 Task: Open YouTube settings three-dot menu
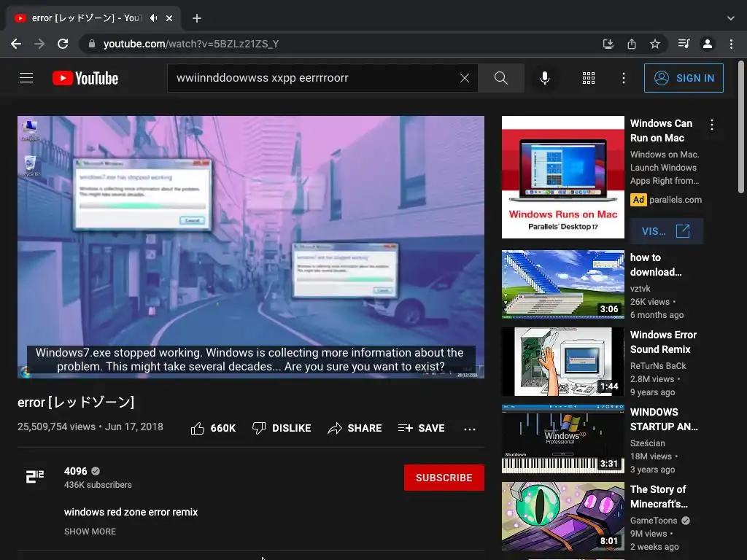pyautogui.click(x=623, y=77)
